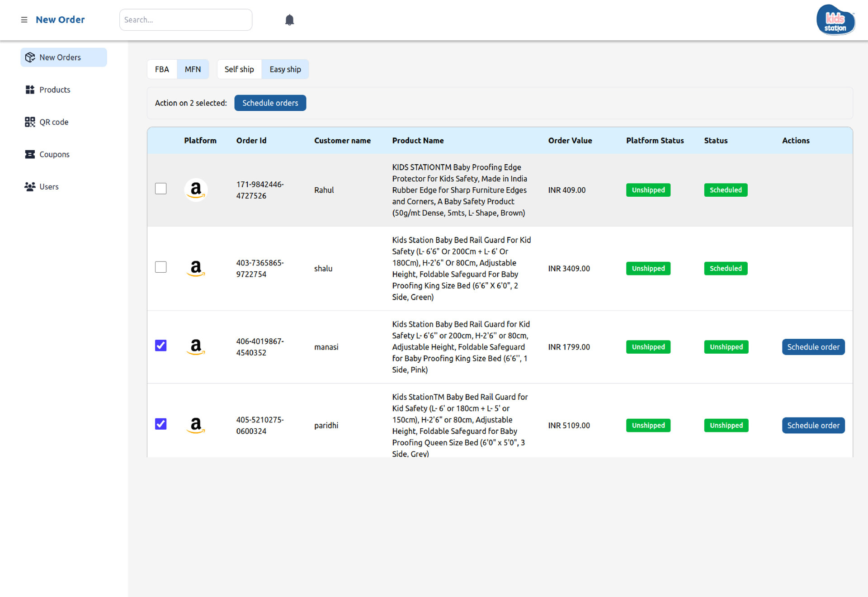The image size is (868, 597).
Task: Click the New Order page title
Action: tap(60, 20)
